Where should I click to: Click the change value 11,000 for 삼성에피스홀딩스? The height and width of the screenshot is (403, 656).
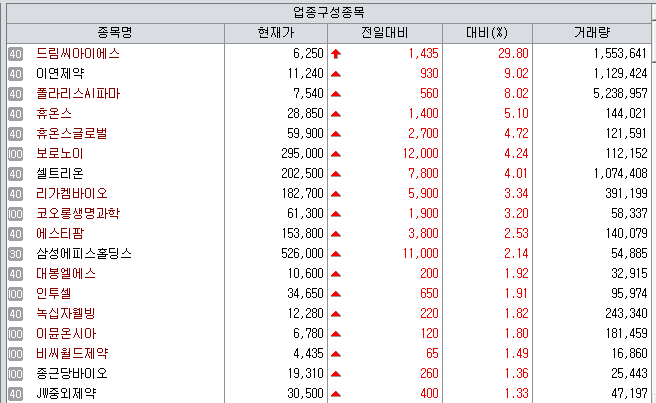point(420,254)
